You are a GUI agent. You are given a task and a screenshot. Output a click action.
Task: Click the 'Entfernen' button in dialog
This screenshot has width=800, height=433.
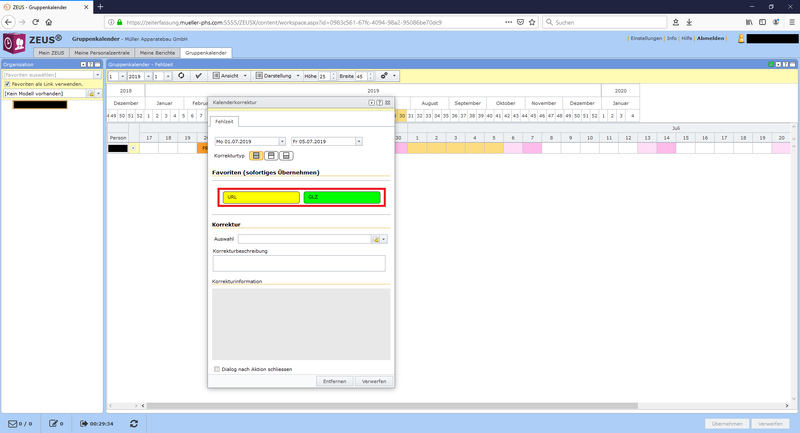[334, 381]
